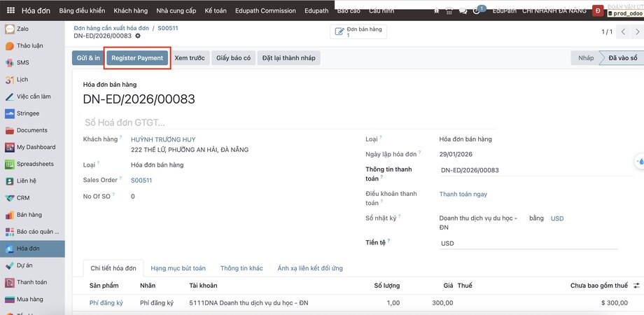Screen dimensions: 644x315
Task: Open Mua hàng app in sidebar
Action: tap(32, 299)
